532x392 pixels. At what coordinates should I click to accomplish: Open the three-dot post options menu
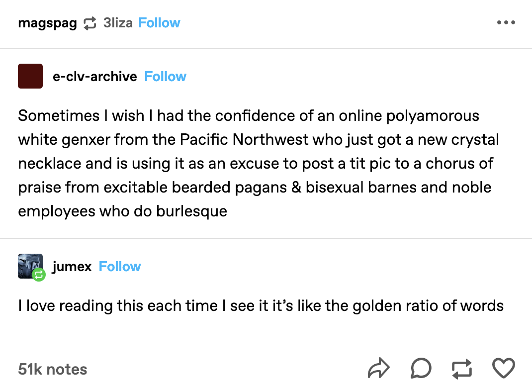tap(506, 22)
